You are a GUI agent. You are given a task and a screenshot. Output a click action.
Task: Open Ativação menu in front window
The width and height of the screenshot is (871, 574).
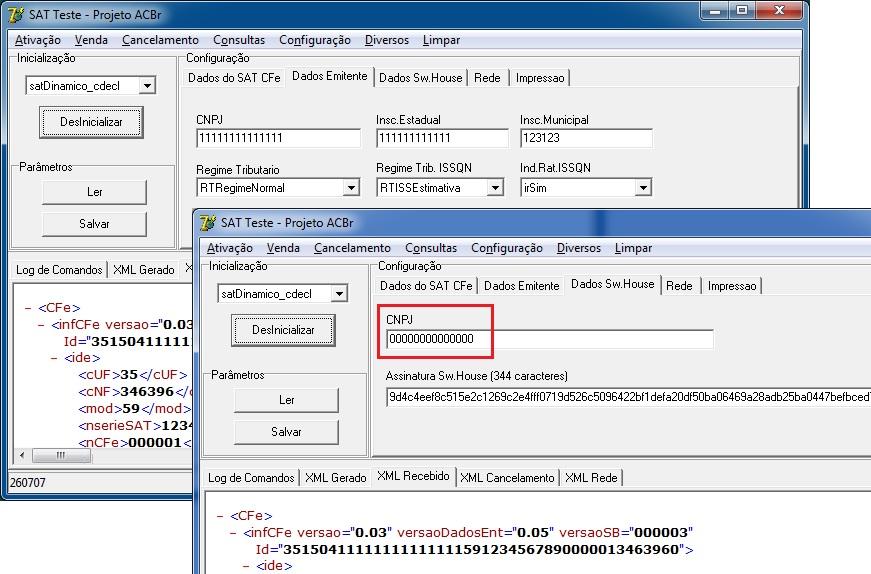pos(229,248)
